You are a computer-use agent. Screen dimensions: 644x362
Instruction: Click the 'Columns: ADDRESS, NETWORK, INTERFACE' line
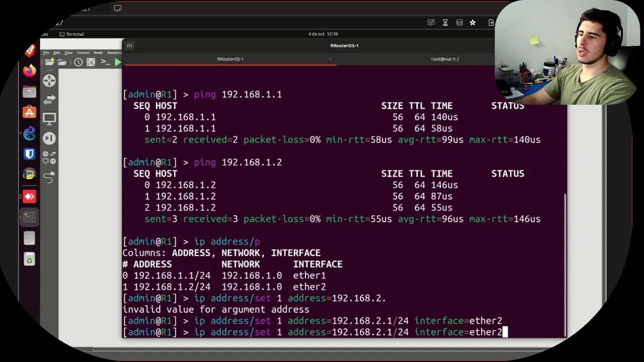(x=221, y=253)
